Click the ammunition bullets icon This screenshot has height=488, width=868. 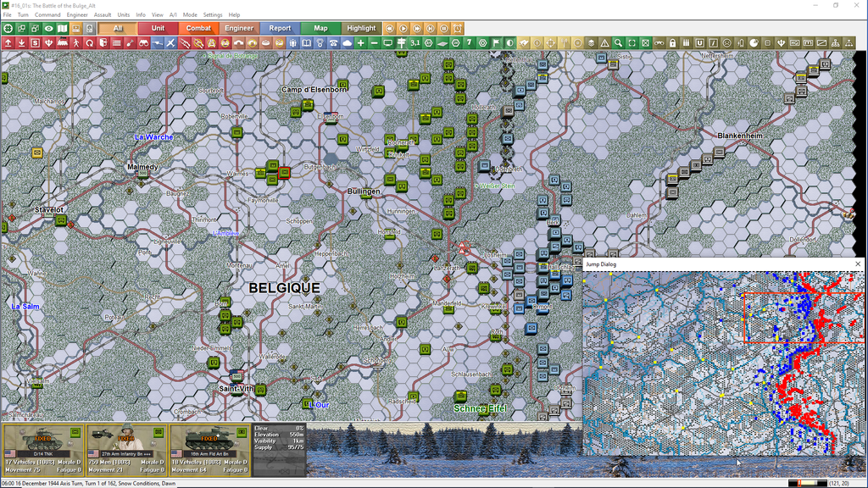(x=686, y=42)
